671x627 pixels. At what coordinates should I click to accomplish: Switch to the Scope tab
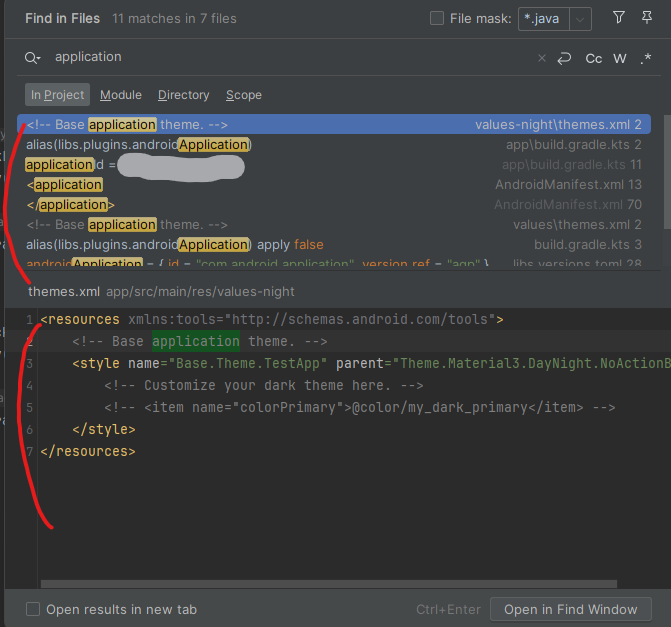243,95
